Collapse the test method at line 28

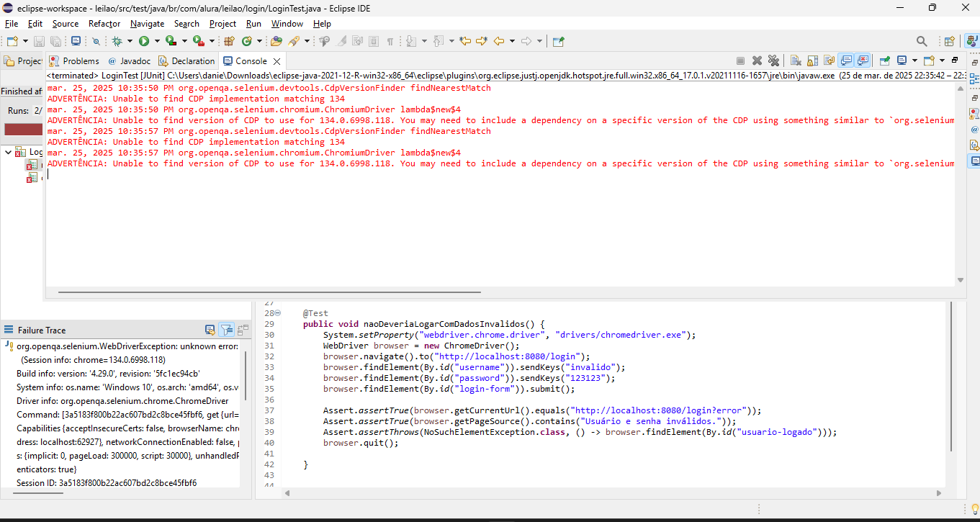coord(278,313)
